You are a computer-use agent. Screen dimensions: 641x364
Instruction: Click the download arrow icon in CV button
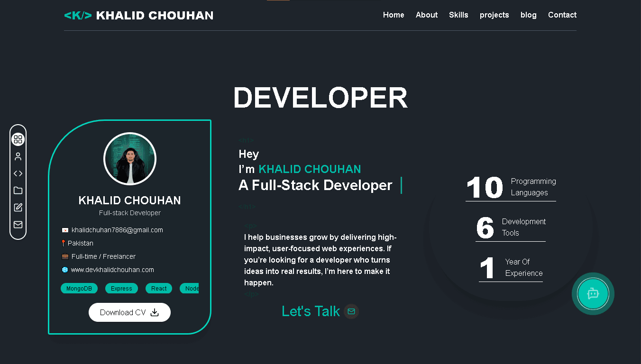click(155, 312)
